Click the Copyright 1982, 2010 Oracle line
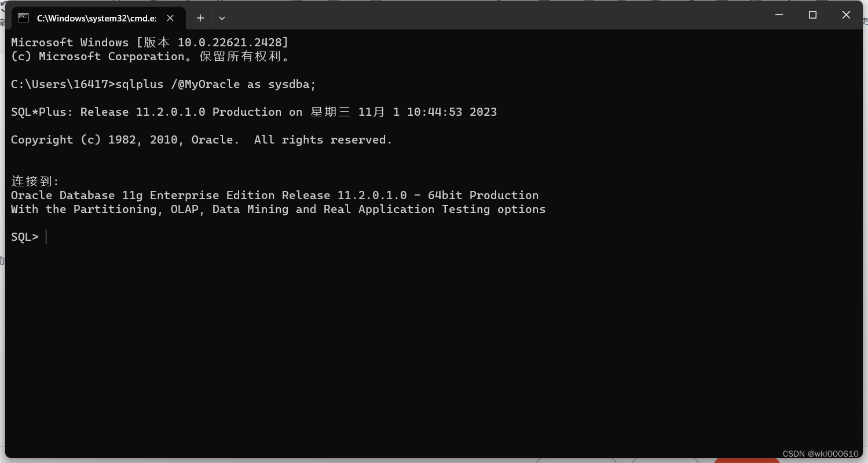Image resolution: width=868 pixels, height=463 pixels. [x=201, y=139]
